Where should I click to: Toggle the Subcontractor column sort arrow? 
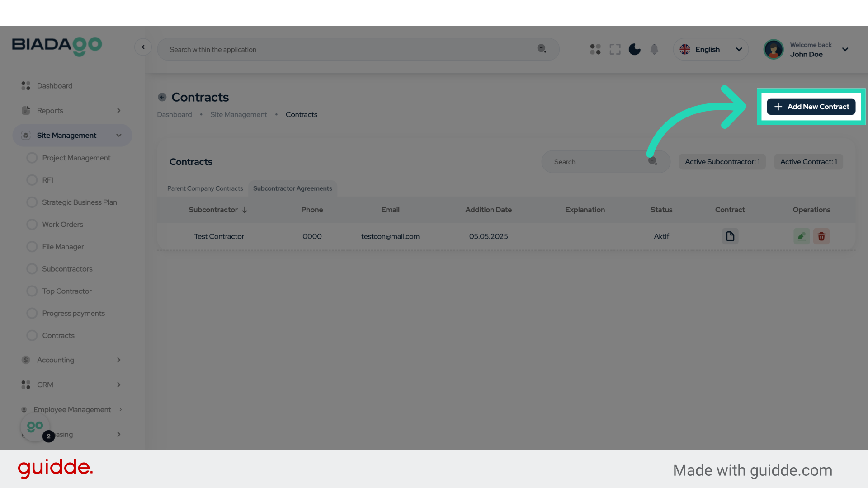244,210
